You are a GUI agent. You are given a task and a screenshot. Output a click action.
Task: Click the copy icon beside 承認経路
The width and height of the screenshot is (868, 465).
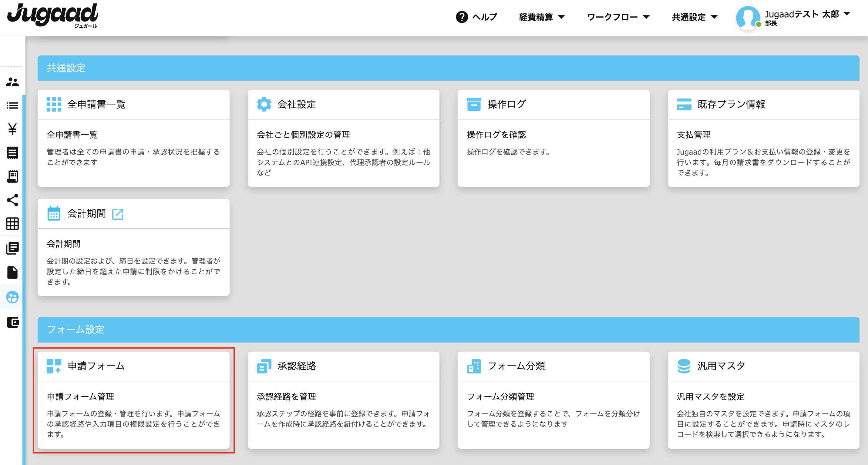coord(264,366)
